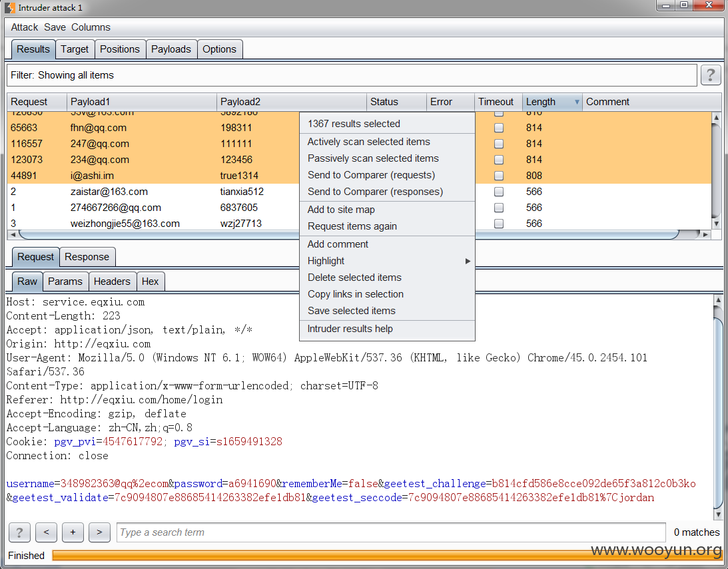This screenshot has width=728, height=569.
Task: Choose Add to site map
Action: [x=387, y=210]
